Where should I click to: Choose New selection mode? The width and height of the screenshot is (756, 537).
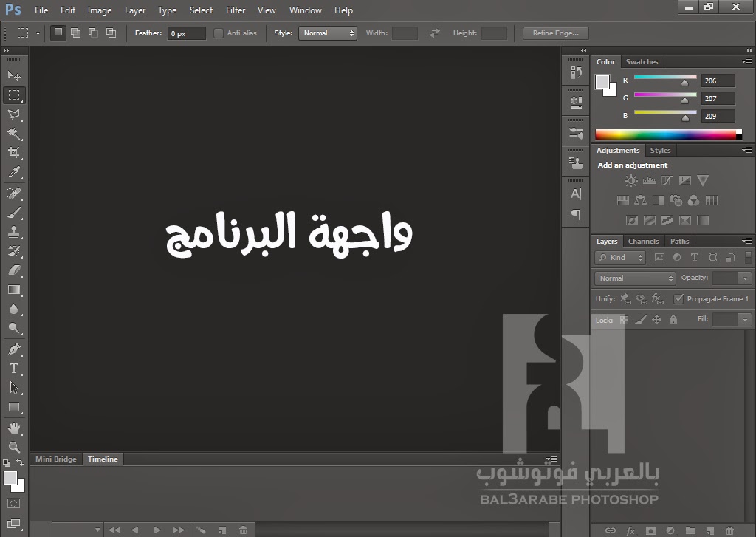coord(58,33)
